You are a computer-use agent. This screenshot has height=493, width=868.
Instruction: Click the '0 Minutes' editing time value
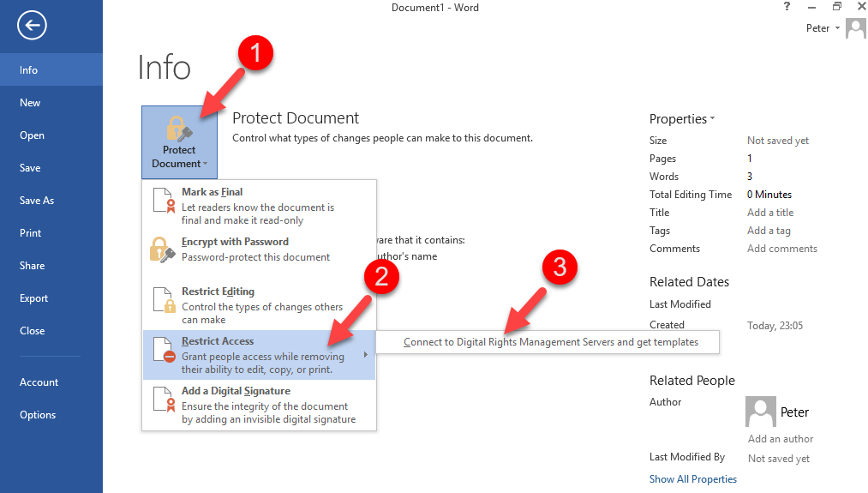[x=769, y=195]
